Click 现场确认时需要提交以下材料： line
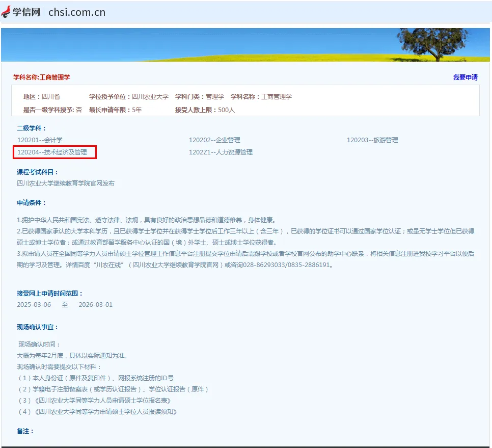492x448 pixels. click(59, 366)
